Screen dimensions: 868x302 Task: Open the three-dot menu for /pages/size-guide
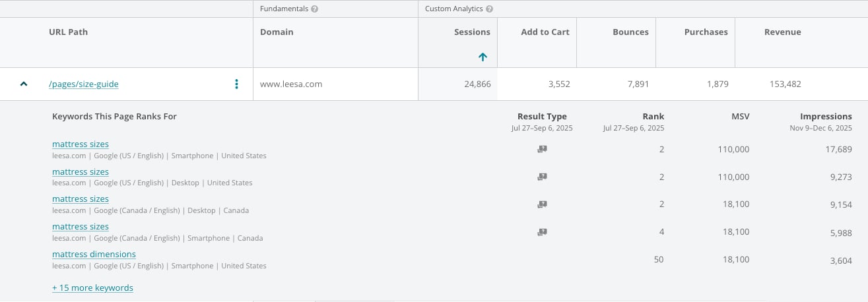point(237,84)
